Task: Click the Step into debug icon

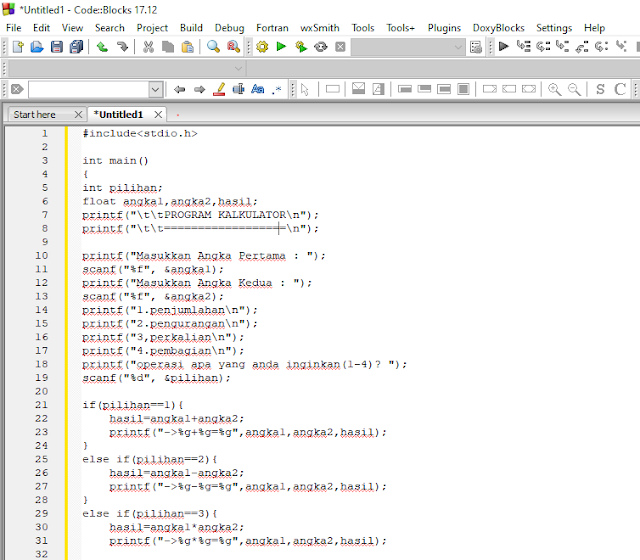Action: pyautogui.click(x=562, y=47)
